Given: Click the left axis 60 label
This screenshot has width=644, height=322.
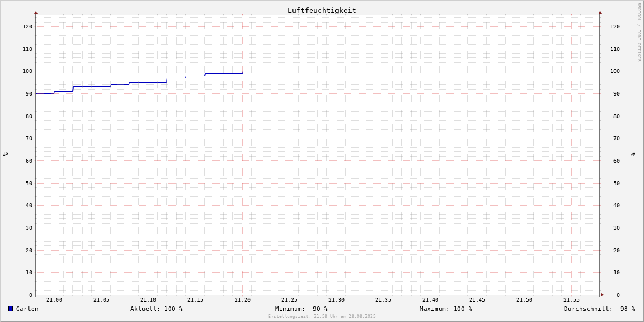Looking at the screenshot, I should point(29,160).
